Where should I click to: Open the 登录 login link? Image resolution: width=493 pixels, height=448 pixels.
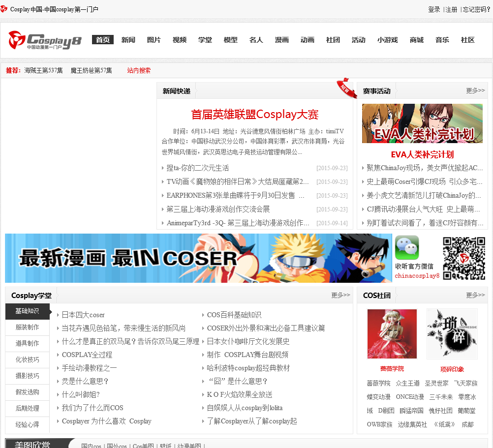point(434,9)
